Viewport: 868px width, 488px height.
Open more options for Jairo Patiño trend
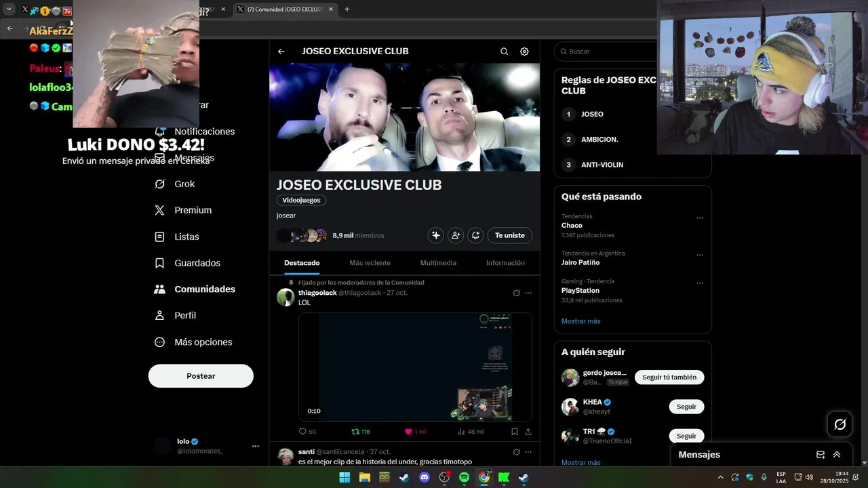700,256
